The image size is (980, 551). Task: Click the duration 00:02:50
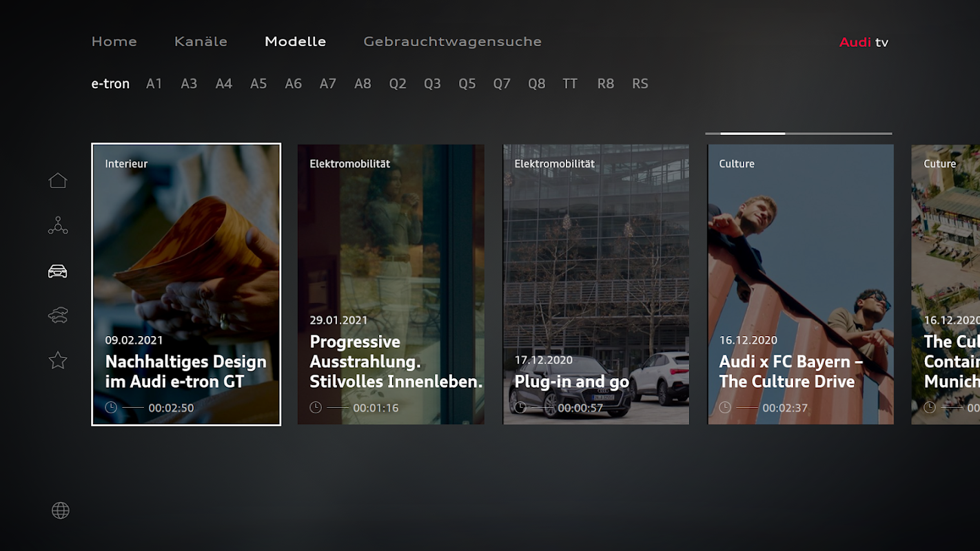[171, 408]
